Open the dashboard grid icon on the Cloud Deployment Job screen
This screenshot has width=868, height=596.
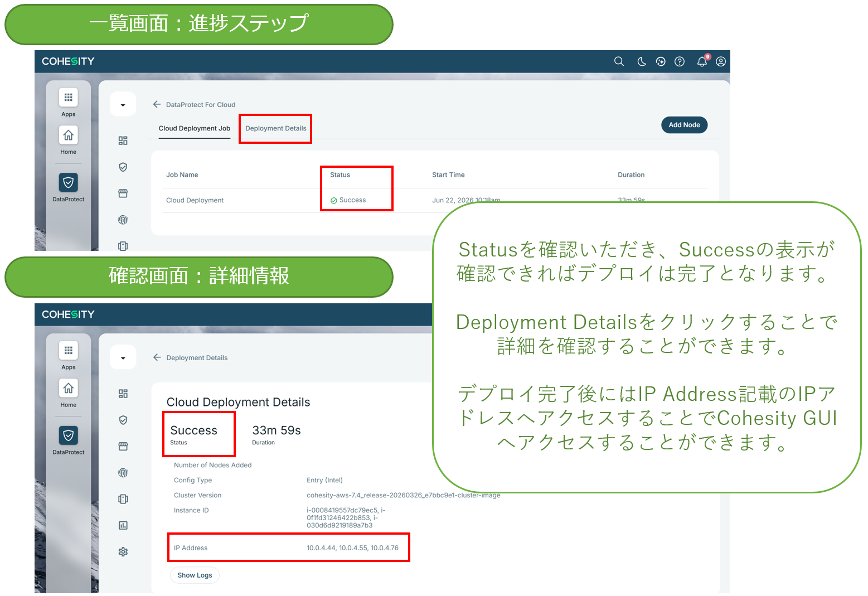tap(123, 140)
